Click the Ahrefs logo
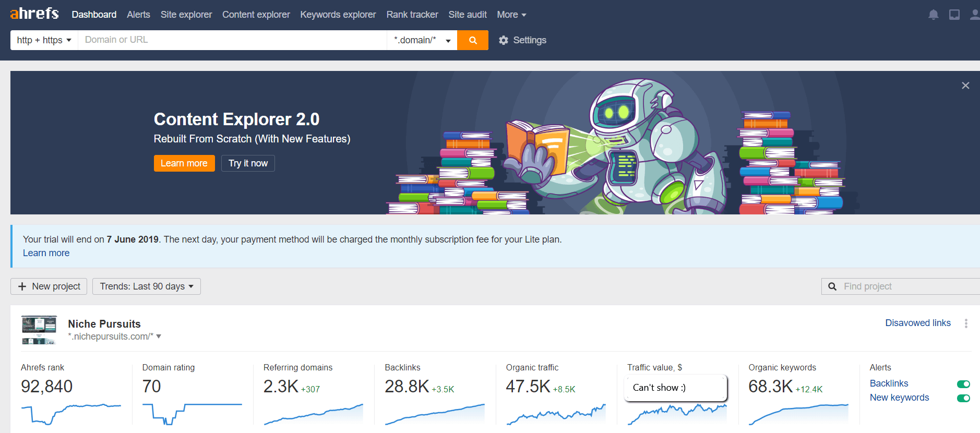Image resolution: width=980 pixels, height=433 pixels. pos(34,13)
